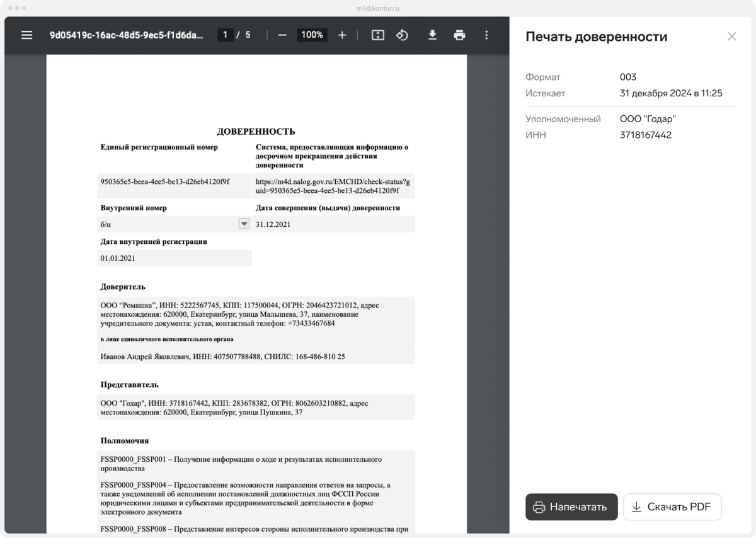Close the Печать доверенности panel
756x538 pixels.
click(731, 37)
